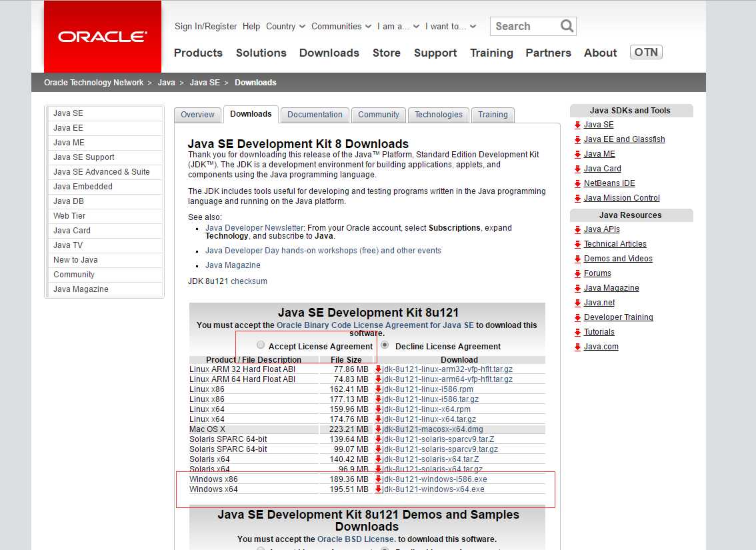Open the Oracle BSD License link
Screen dimensions: 756x550
(x=356, y=539)
